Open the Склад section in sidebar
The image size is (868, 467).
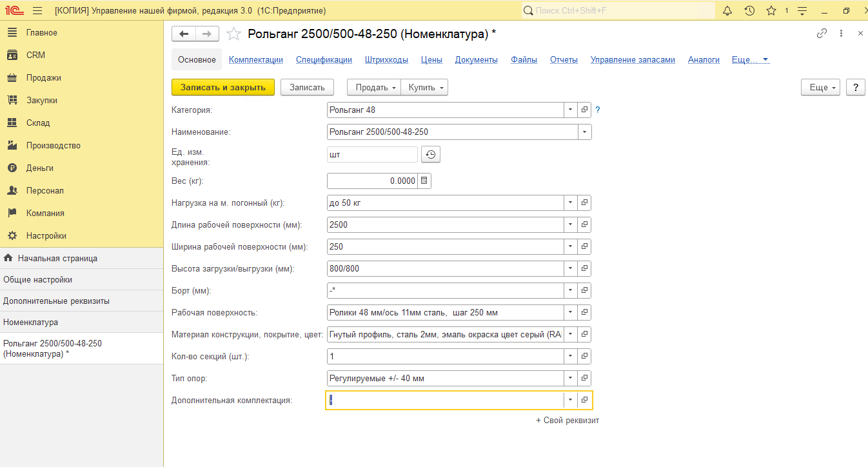38,123
